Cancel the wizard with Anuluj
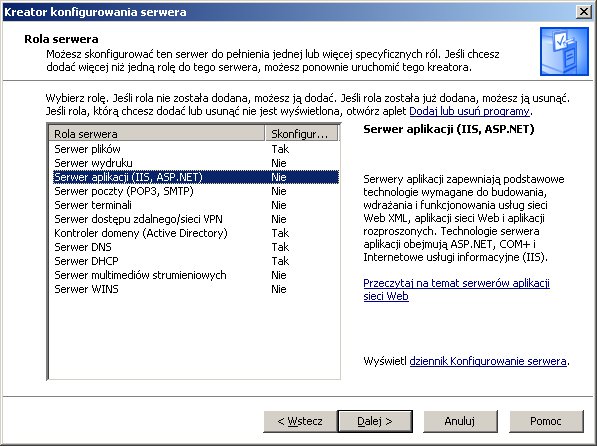Image resolution: width=597 pixels, height=446 pixels. pos(460,421)
